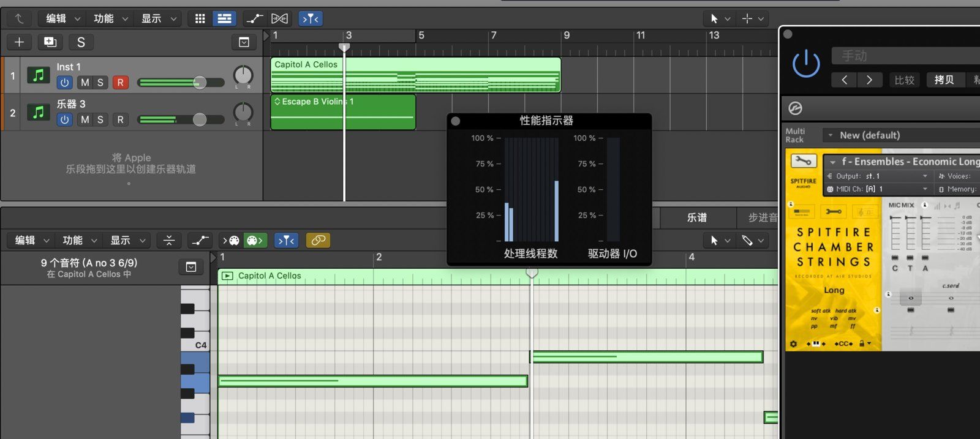This screenshot has width=980, height=439.
Task: Open the 手动 preset field
Action: [905, 56]
